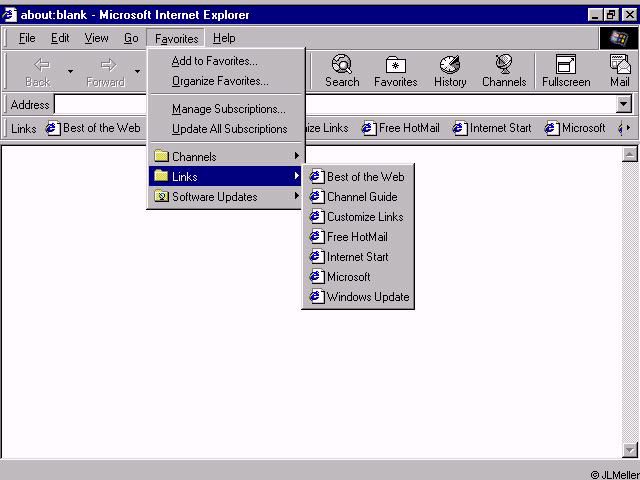Click the Free HotMail submenu page icon
Screen dimensions: 640x480
tap(317, 236)
